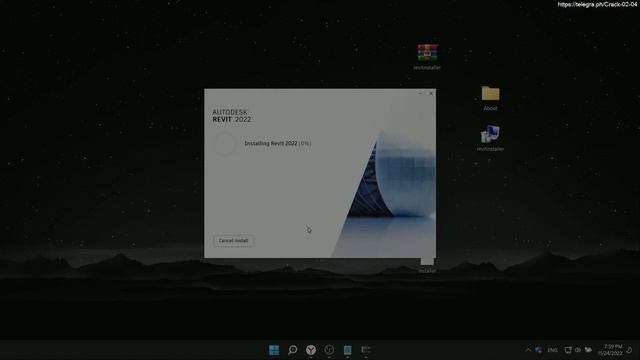
Task: Click the tray icon just left of clock
Action: 588,350
